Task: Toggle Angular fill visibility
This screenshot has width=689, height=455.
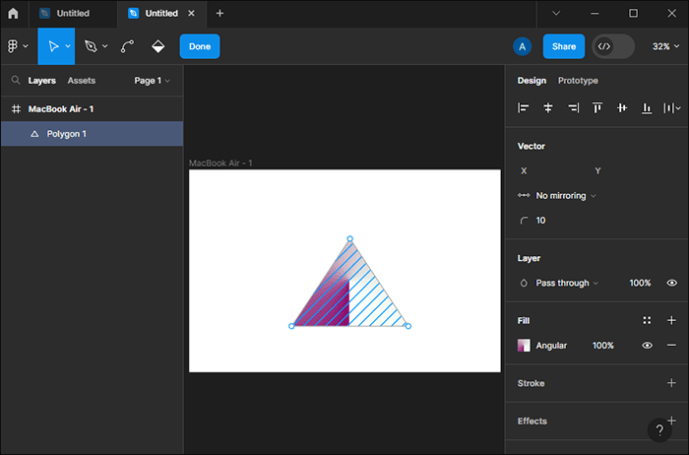Action: pos(647,346)
